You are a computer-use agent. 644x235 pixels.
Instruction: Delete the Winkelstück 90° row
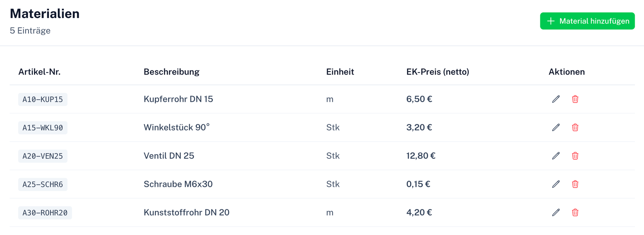tap(575, 127)
